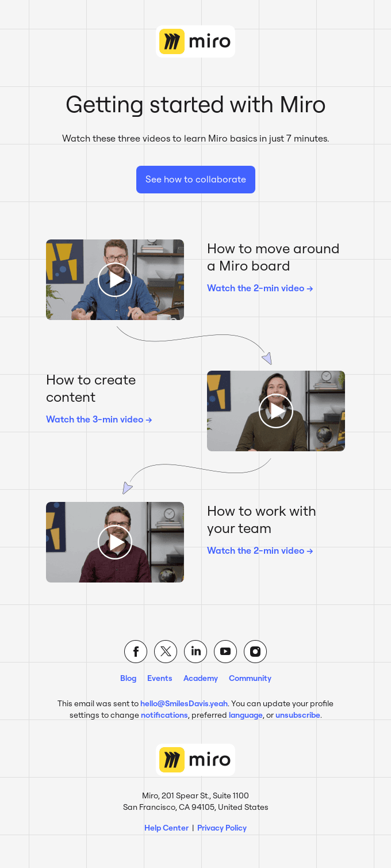The height and width of the screenshot is (868, 391).
Task: Open the preferred language link
Action: 246,715
